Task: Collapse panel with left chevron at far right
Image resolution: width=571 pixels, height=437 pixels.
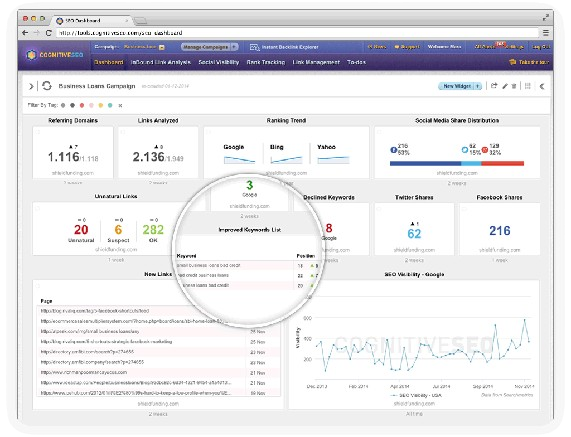Action: coord(542,86)
